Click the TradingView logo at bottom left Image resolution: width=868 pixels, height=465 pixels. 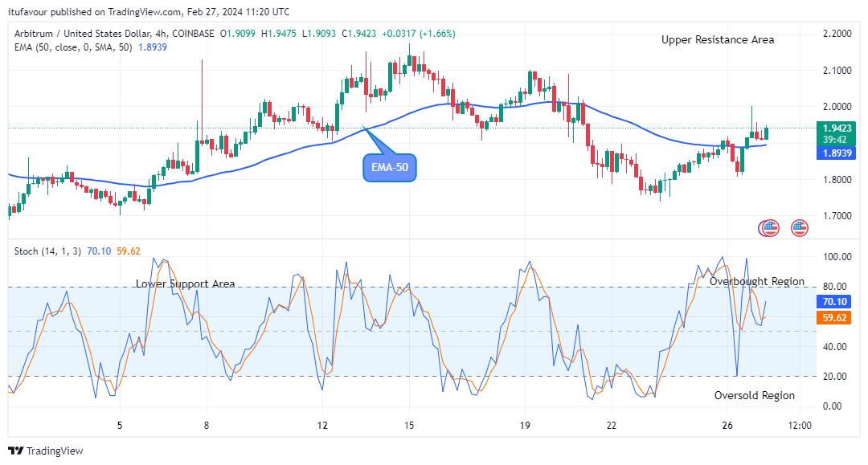[45, 451]
